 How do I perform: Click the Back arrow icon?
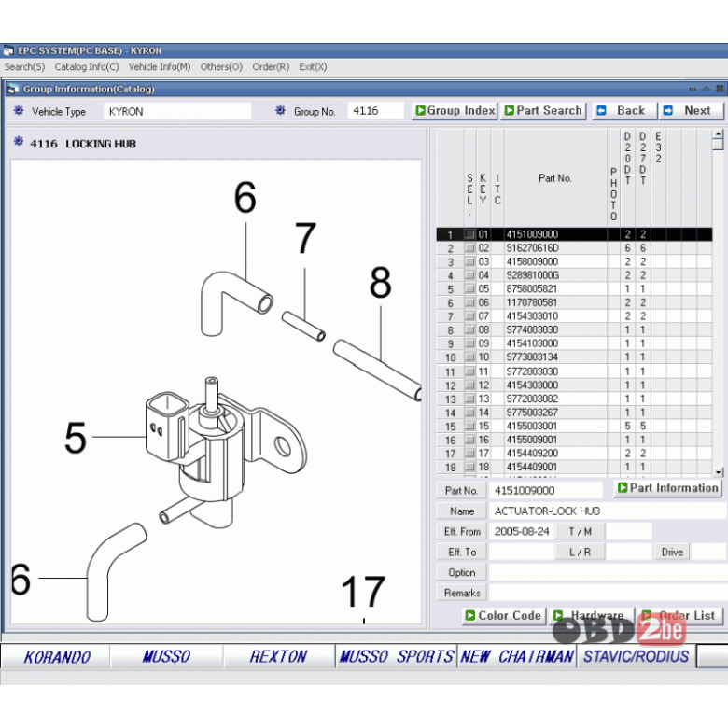[601, 110]
